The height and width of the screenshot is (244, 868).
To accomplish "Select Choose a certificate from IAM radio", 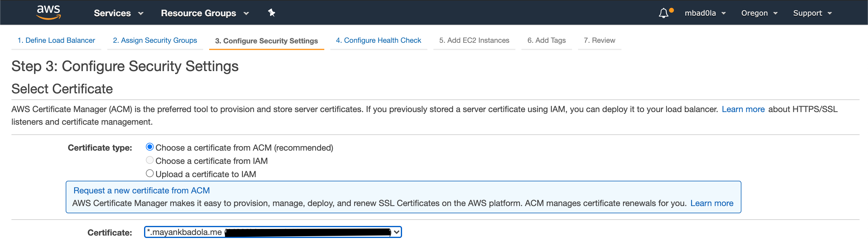I will coord(149,160).
